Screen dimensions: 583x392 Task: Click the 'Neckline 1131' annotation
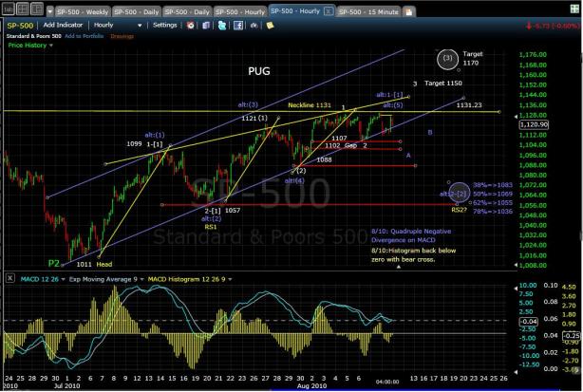(x=310, y=105)
